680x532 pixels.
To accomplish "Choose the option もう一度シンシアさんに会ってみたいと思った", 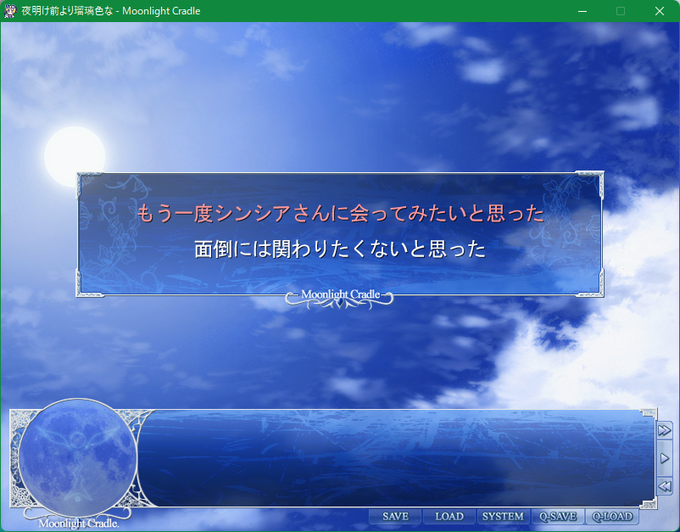I will 340,213.
